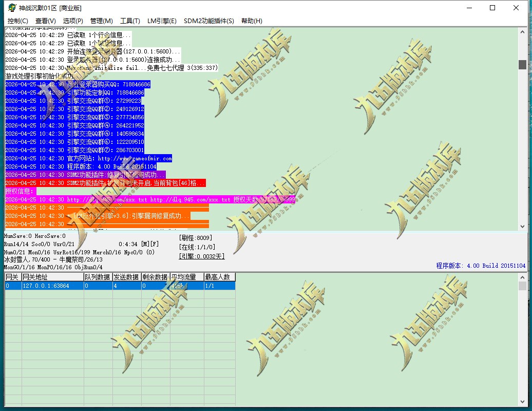The width and height of the screenshot is (532, 411).
Task: Click the 网关 column header
Action: 13,277
